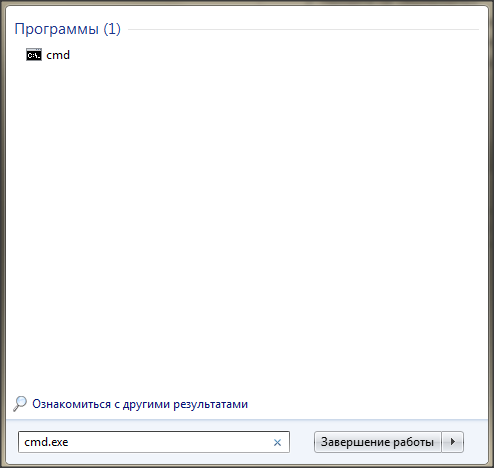This screenshot has height=468, width=494.
Task: Expand the shutdown options arrow
Action: point(453,442)
